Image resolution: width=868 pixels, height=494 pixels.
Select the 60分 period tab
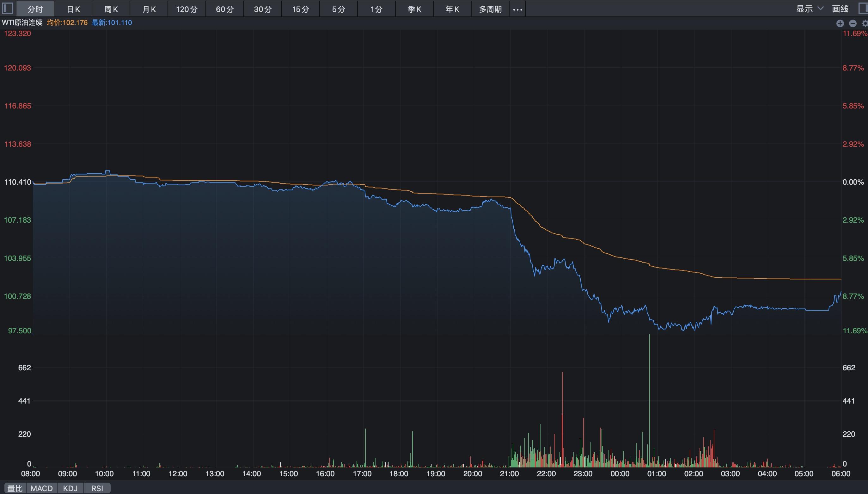click(x=225, y=9)
